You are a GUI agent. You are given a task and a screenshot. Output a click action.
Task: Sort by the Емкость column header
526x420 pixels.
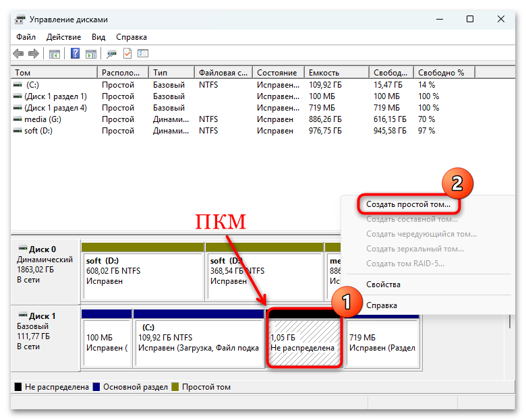click(x=337, y=72)
